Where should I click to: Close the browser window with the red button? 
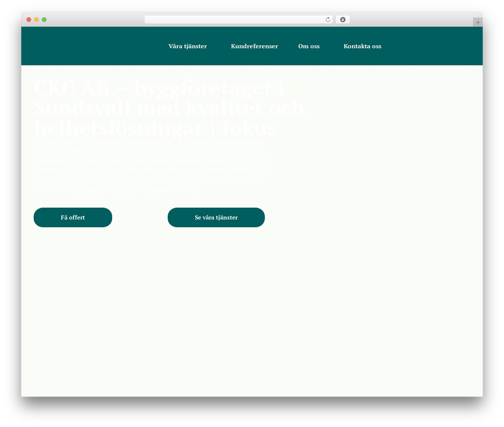pyautogui.click(x=29, y=20)
